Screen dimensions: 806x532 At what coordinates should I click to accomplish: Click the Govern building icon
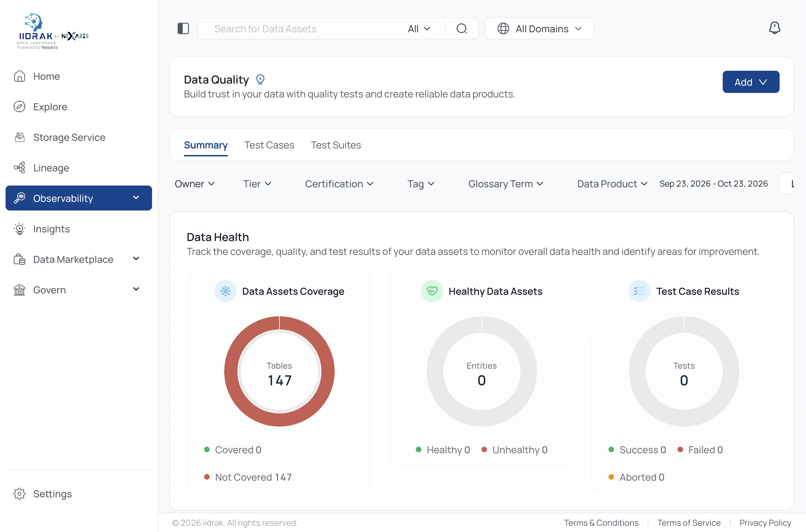click(19, 290)
